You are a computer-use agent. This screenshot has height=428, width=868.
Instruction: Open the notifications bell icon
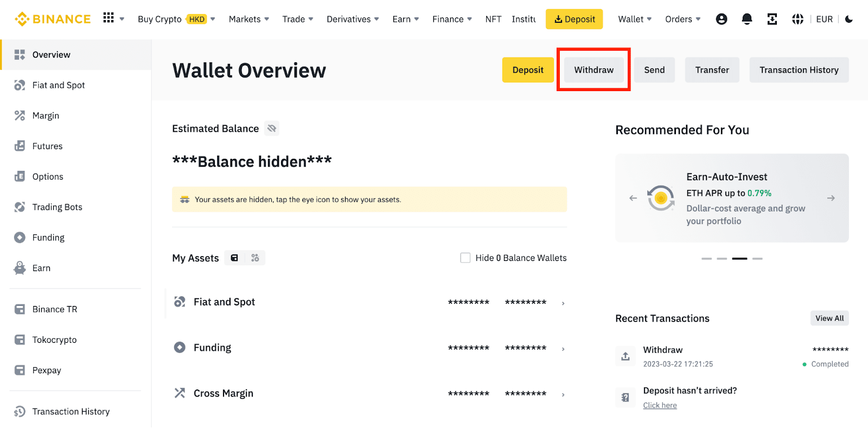[x=746, y=19]
